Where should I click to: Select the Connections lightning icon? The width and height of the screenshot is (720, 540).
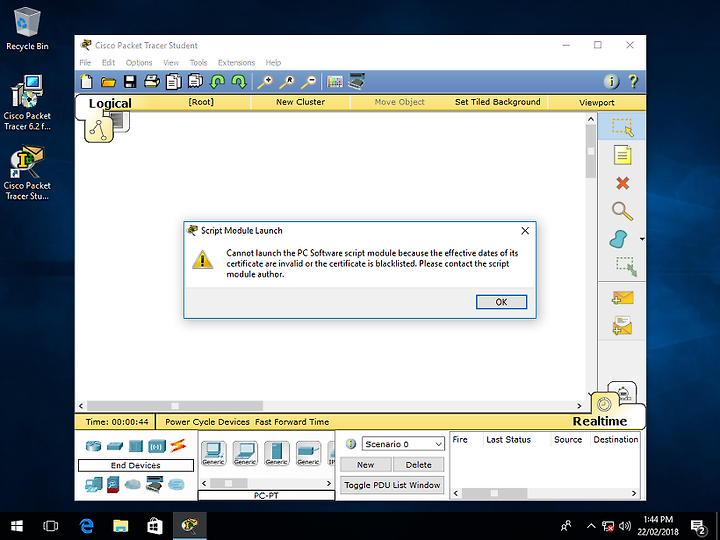[178, 445]
